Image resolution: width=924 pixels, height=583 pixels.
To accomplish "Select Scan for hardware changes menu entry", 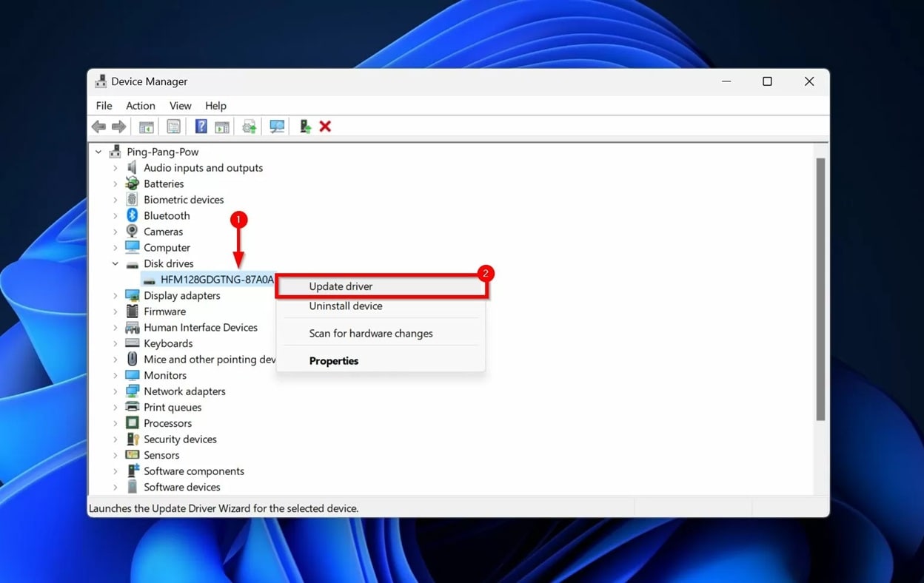I will (381, 333).
